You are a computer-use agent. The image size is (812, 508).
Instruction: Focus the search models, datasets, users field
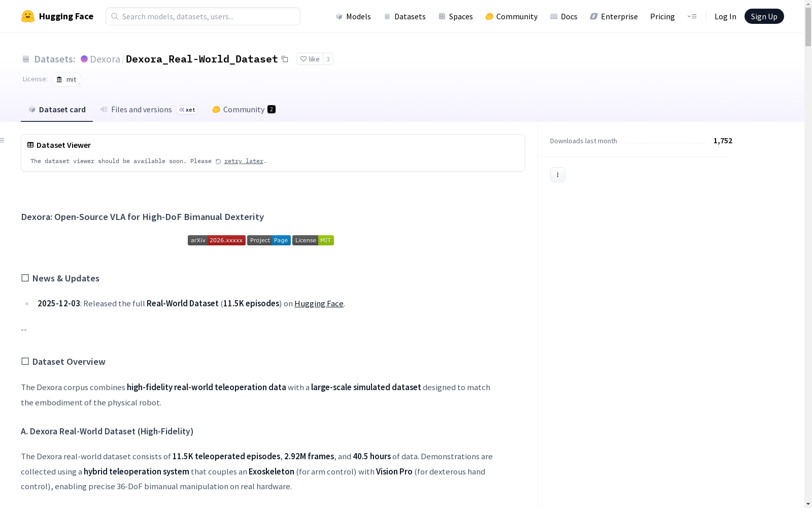pos(203,16)
